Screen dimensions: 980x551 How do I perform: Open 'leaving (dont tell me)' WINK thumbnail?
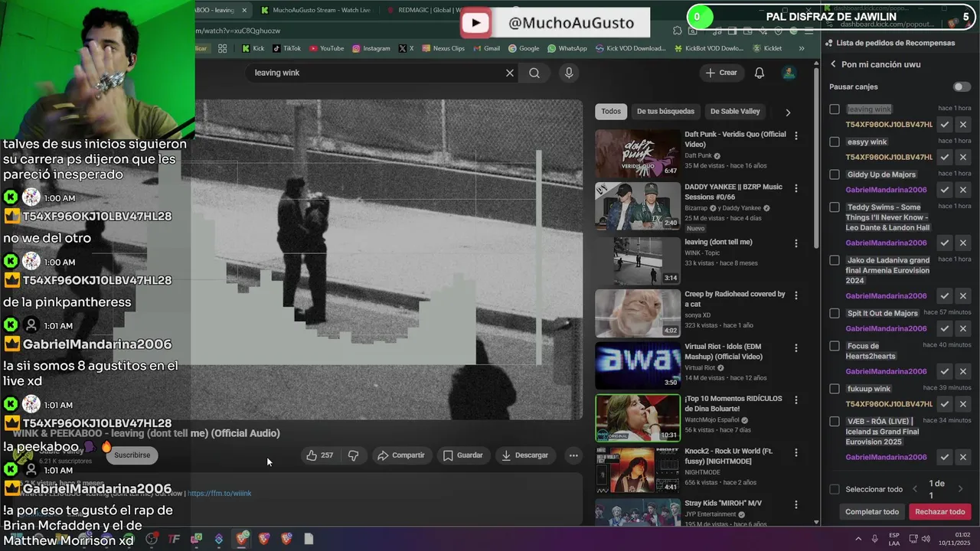[638, 261]
